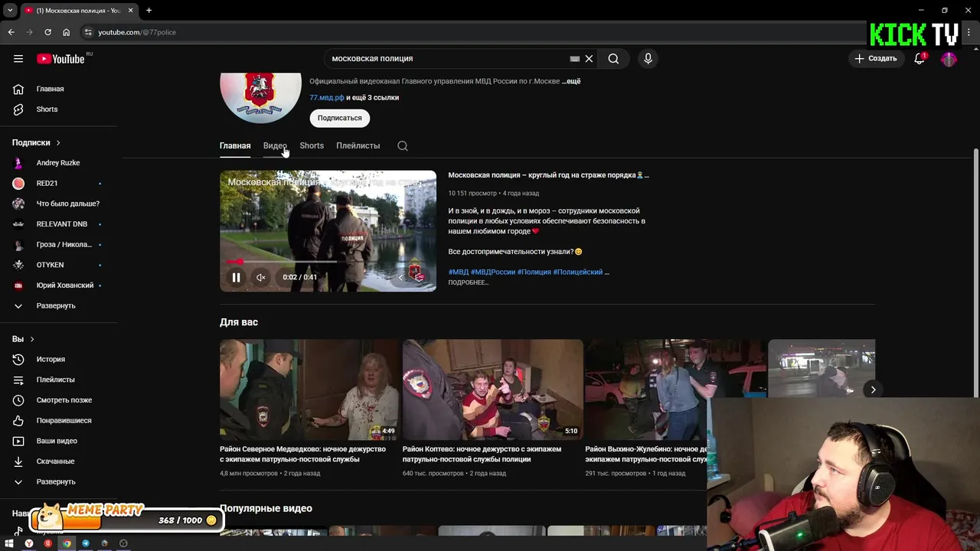This screenshot has width=980, height=551.
Task: Open Северное Медведково video thumbnail
Action: (x=309, y=390)
